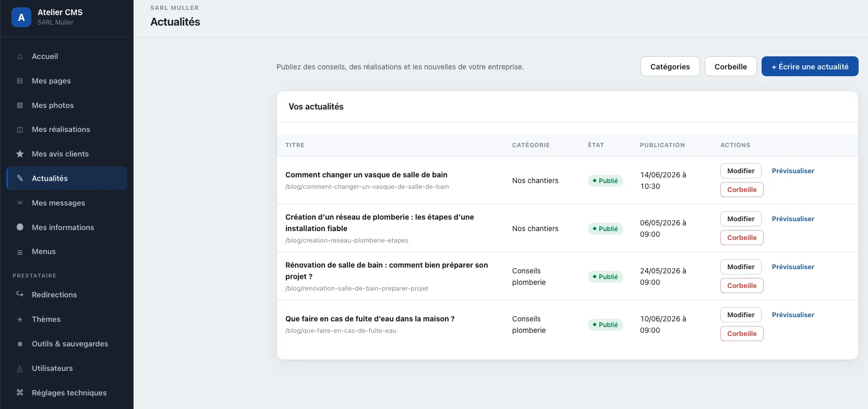This screenshot has height=409, width=868.
Task: Click the Mes pages icon
Action: point(20,81)
